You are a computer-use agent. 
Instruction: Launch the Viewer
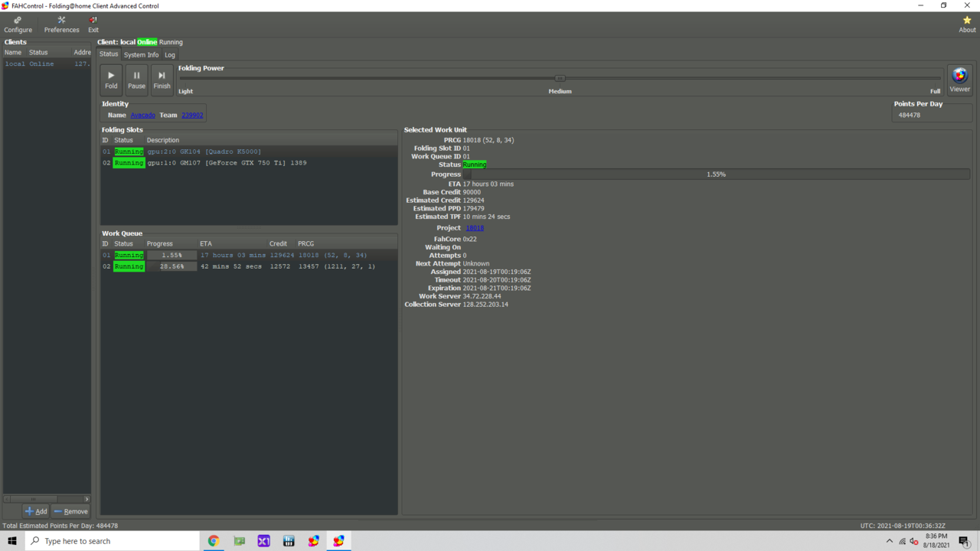959,80
